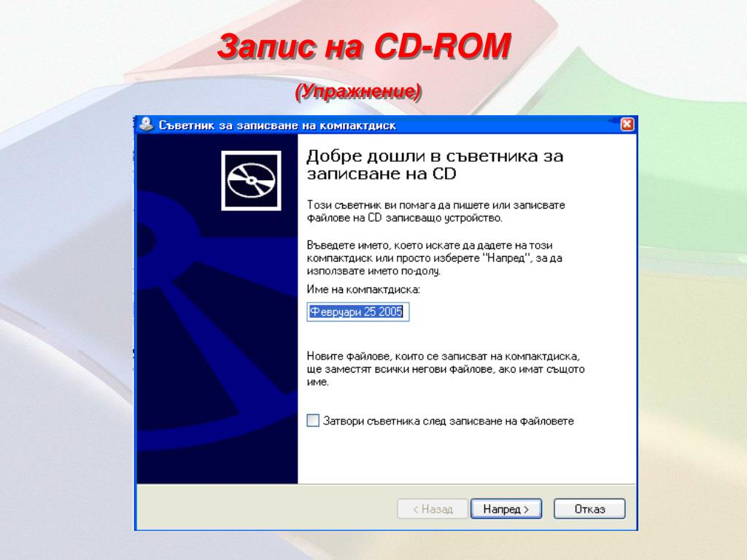Click the white compact disc picture
747x560 pixels.
(x=251, y=181)
